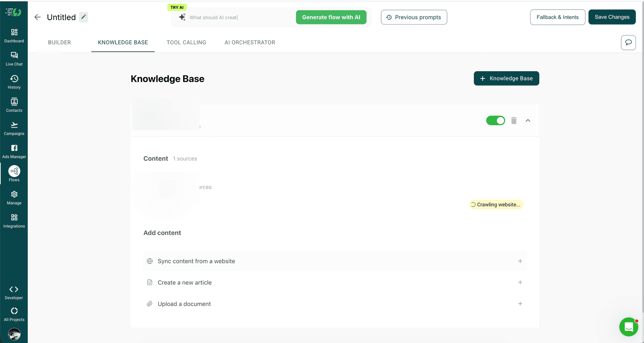
Task: Toggle the knowledge base enabled switch
Action: (x=495, y=120)
